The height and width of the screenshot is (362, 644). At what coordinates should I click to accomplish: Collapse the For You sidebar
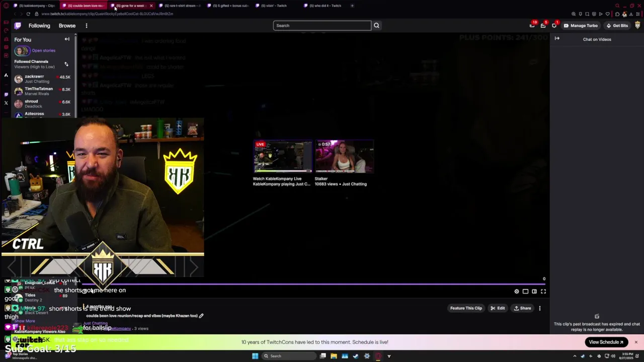[67, 39]
